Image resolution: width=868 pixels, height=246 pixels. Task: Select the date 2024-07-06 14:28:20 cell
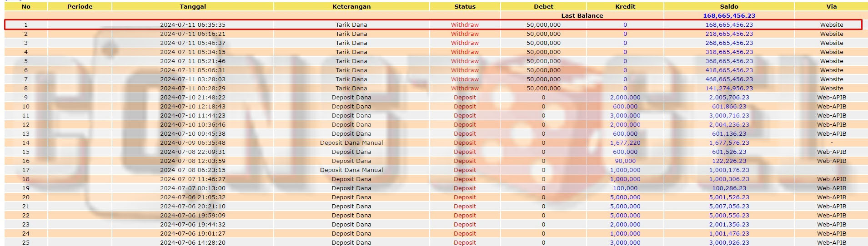click(x=193, y=242)
